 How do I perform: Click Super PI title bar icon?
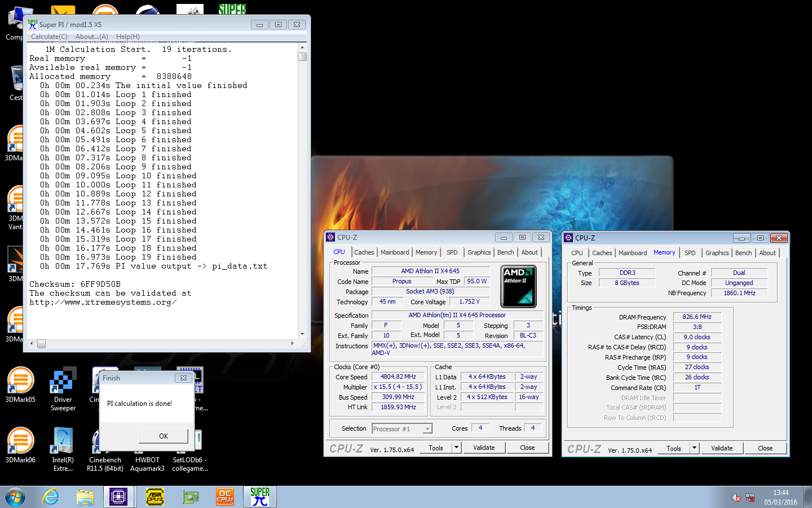[x=33, y=24]
